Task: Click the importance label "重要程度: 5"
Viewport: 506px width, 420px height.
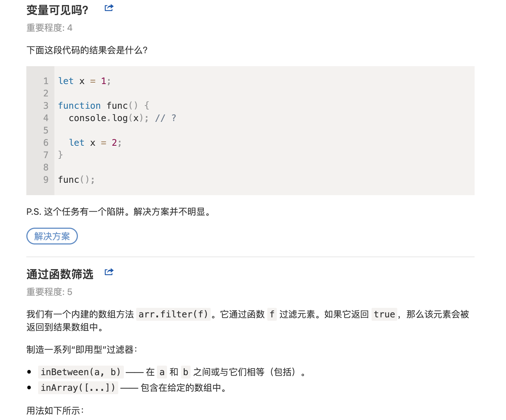Action: tap(49, 292)
